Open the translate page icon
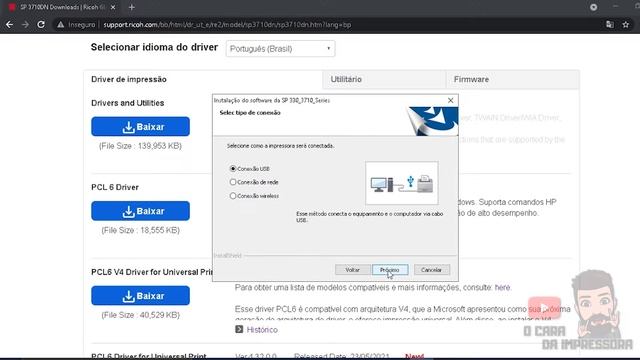Screen dimensions: 640x360 pos(610,24)
